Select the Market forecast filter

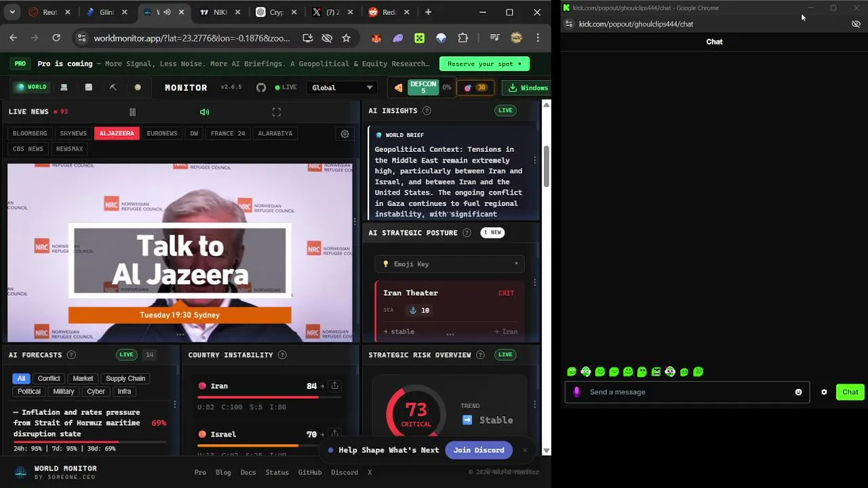pos(83,379)
